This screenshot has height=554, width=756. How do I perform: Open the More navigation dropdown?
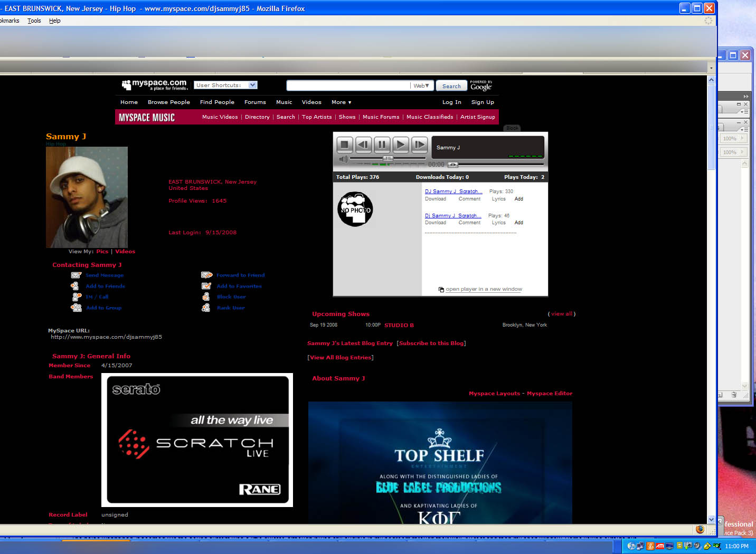[x=341, y=102]
